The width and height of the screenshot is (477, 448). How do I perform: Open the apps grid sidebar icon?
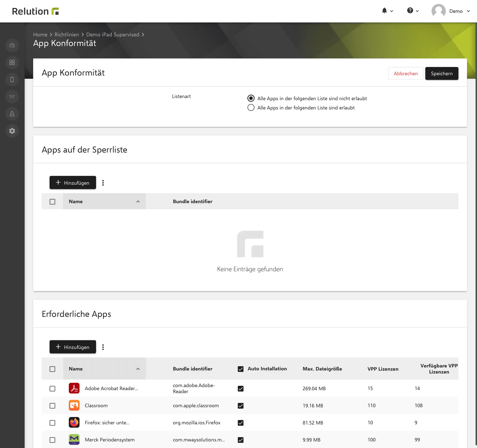point(12,62)
